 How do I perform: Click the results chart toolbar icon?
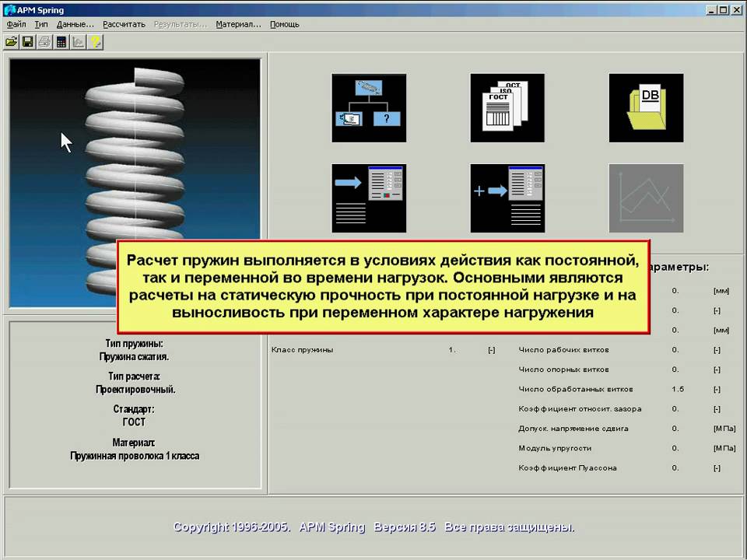pyautogui.click(x=78, y=42)
